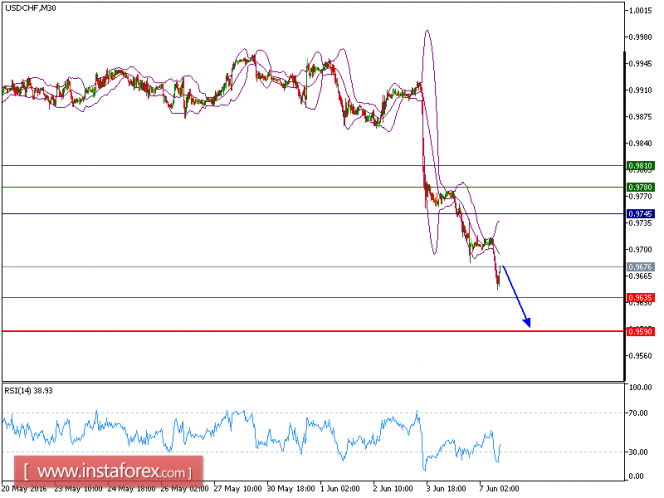Viewport: 664px width, 498px height.
Task: Click the 23 May 10:00 time label
Action: (x=78, y=489)
